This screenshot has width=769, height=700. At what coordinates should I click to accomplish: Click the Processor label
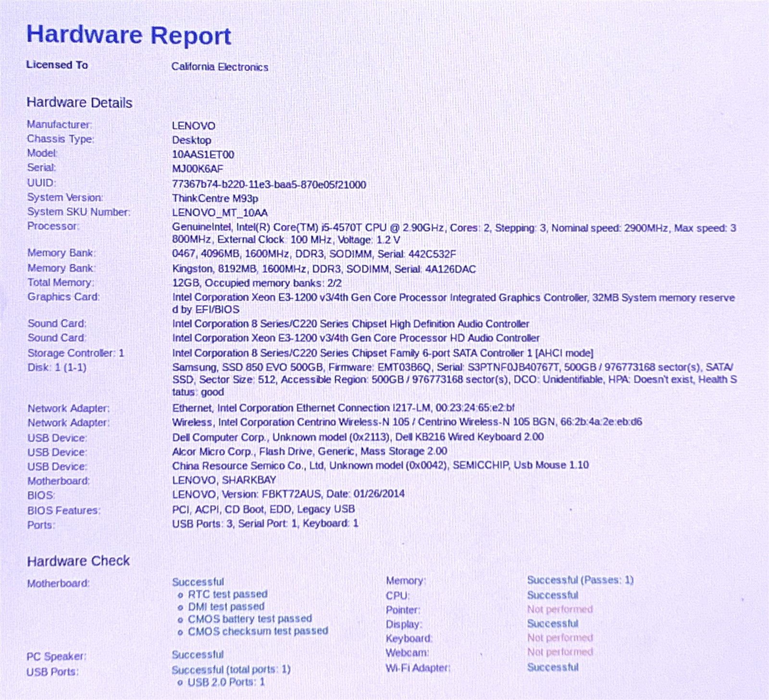pyautogui.click(x=53, y=226)
